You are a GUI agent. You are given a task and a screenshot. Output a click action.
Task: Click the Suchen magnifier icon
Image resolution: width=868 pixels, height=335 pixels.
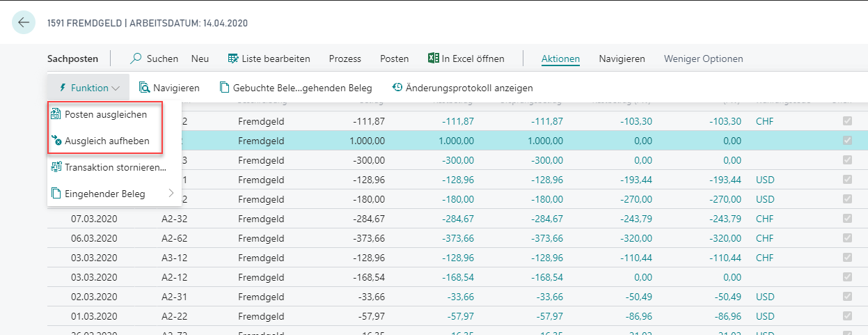click(136, 59)
